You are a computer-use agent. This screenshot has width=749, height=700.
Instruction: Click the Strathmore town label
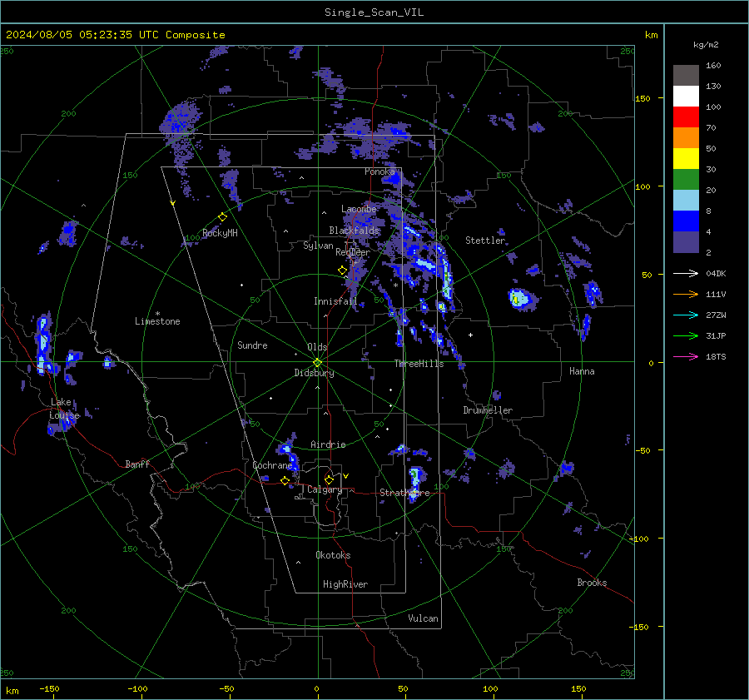point(404,493)
